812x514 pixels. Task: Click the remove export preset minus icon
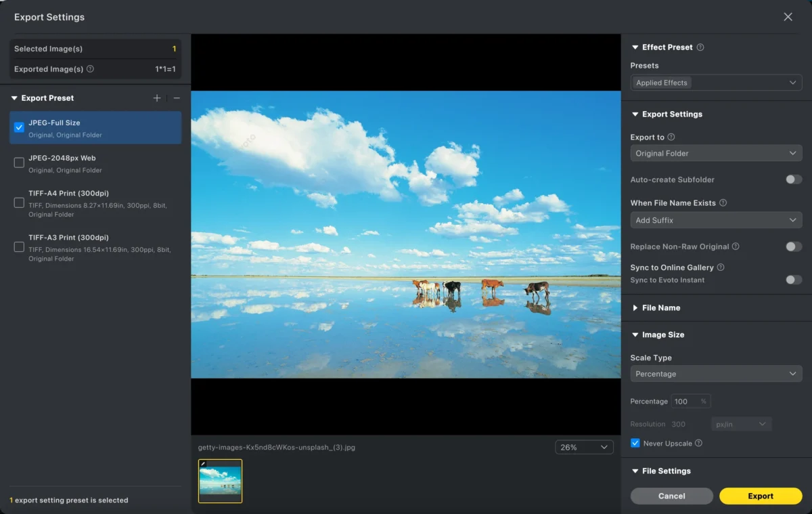click(177, 98)
